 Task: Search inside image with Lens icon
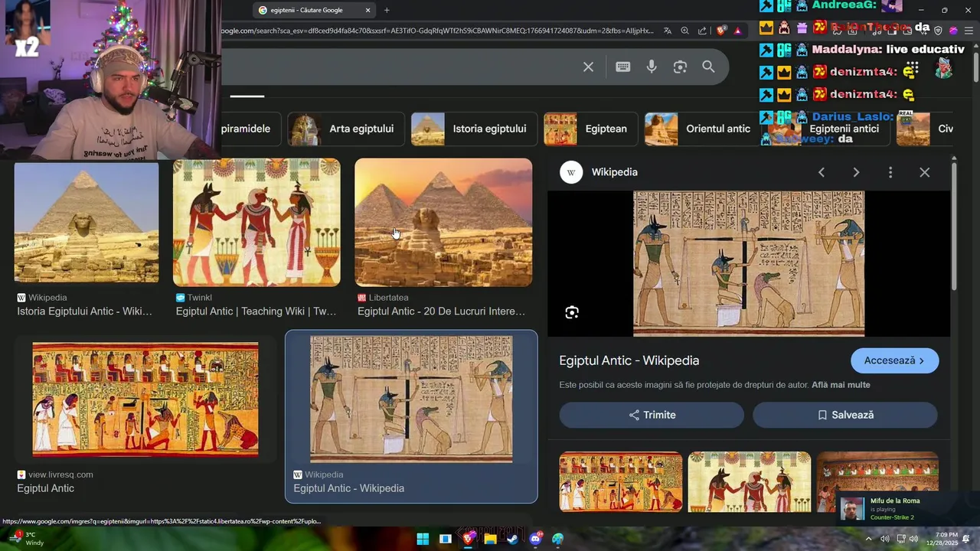tap(572, 312)
